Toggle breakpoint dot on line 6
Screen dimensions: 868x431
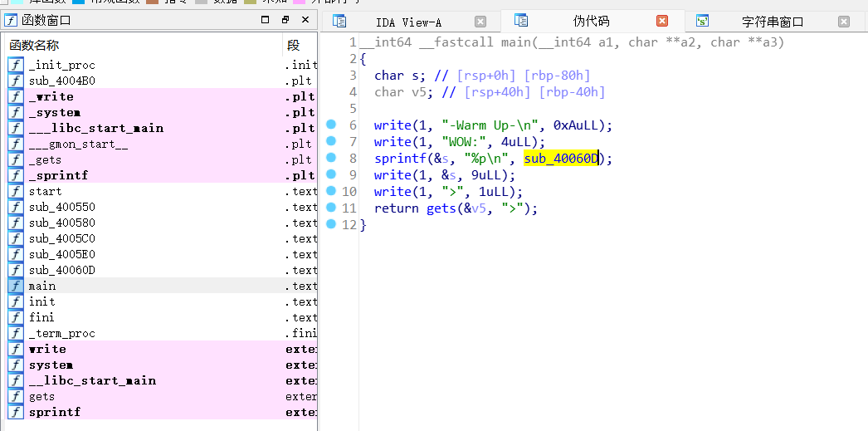pos(331,124)
